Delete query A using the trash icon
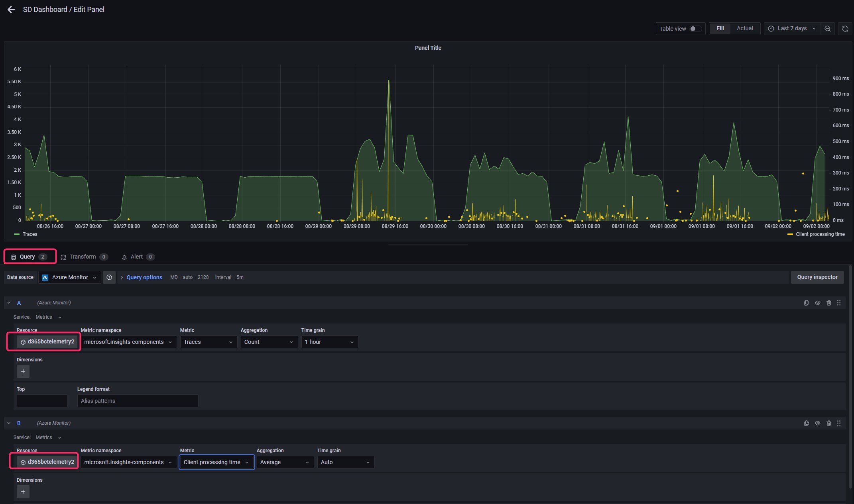 [828, 303]
